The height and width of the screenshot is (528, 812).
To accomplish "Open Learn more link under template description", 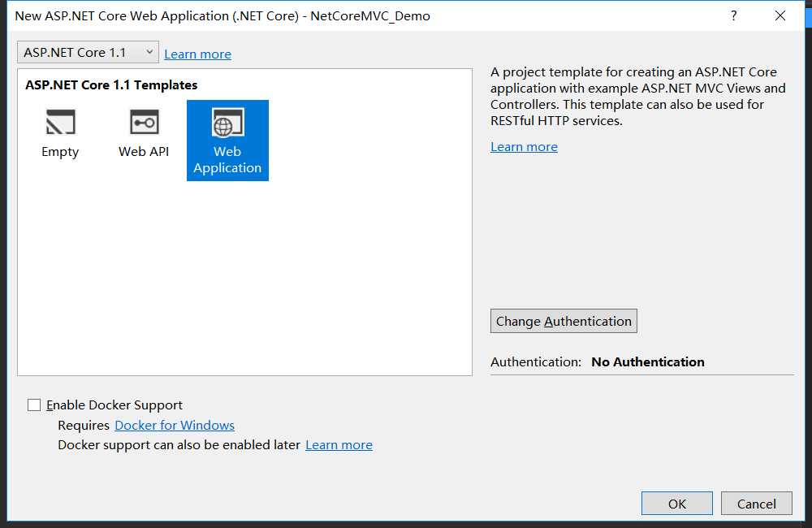I will click(524, 147).
